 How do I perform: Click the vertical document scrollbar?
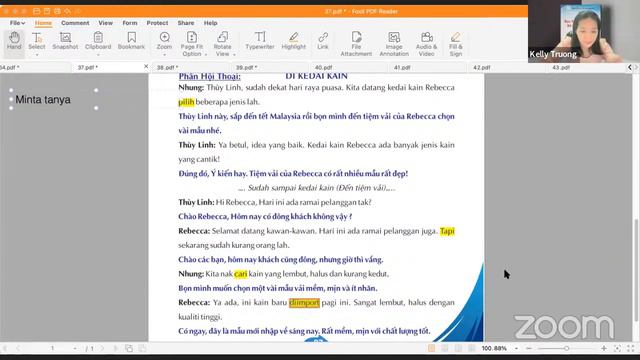(x=636, y=270)
